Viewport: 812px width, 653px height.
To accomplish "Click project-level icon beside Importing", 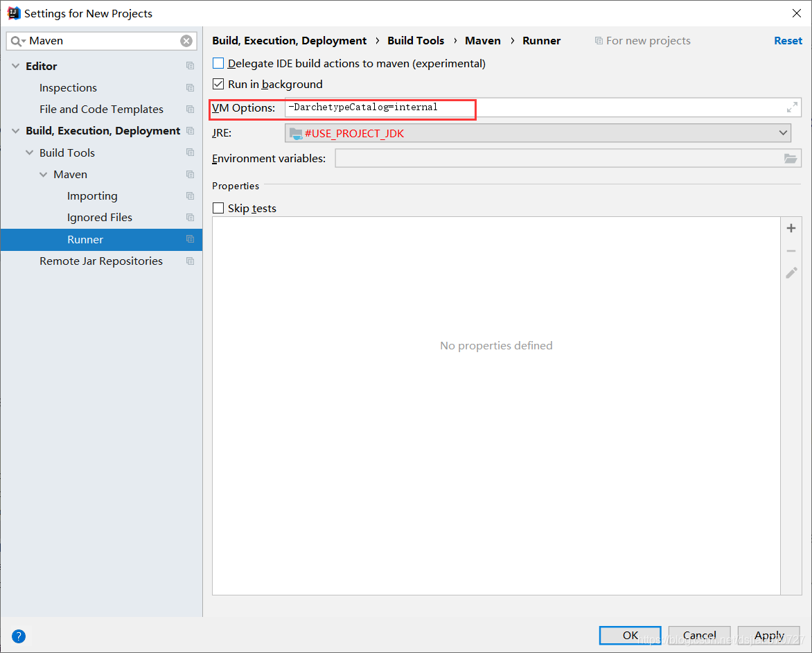I will point(190,196).
